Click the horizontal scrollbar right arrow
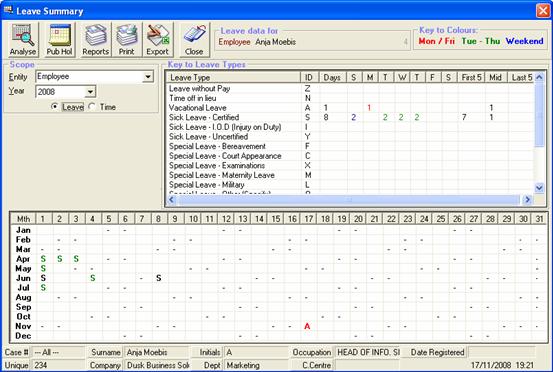The height and width of the screenshot is (372, 553). (x=527, y=200)
